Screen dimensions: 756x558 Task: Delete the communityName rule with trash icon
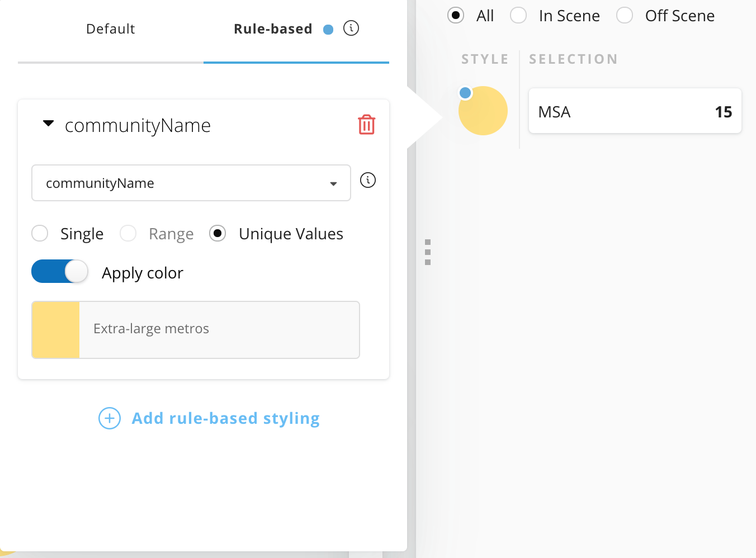[x=366, y=125]
